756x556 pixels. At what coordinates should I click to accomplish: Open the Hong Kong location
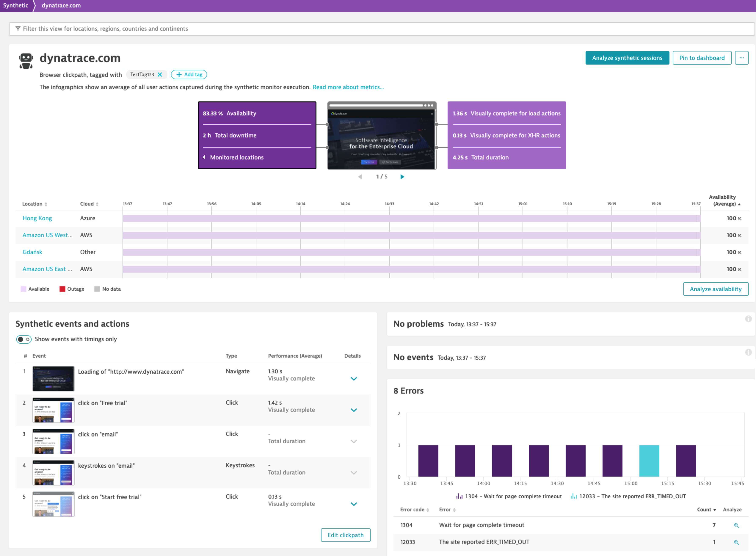[x=37, y=219]
